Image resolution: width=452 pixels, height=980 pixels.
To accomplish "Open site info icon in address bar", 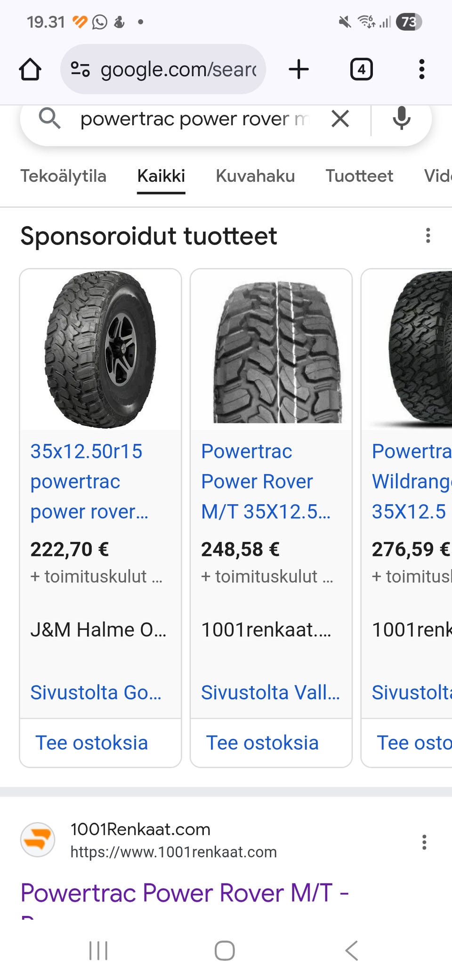I will coord(80,70).
